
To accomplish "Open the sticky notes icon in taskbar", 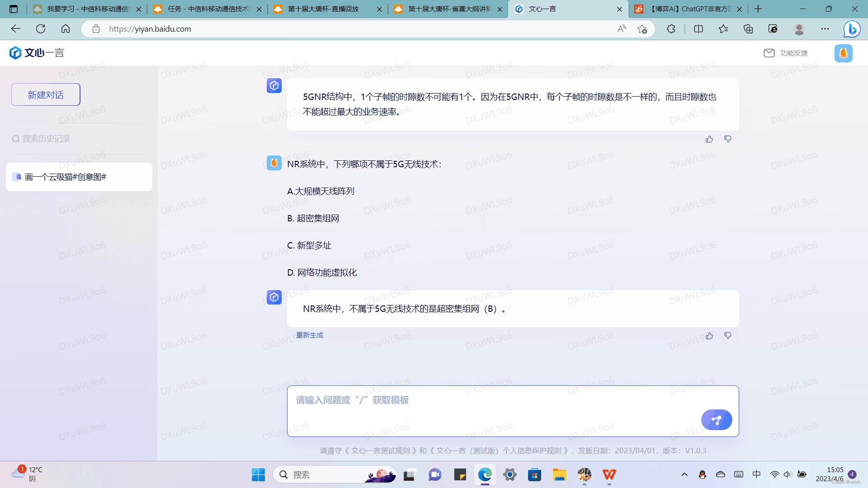I will (460, 474).
